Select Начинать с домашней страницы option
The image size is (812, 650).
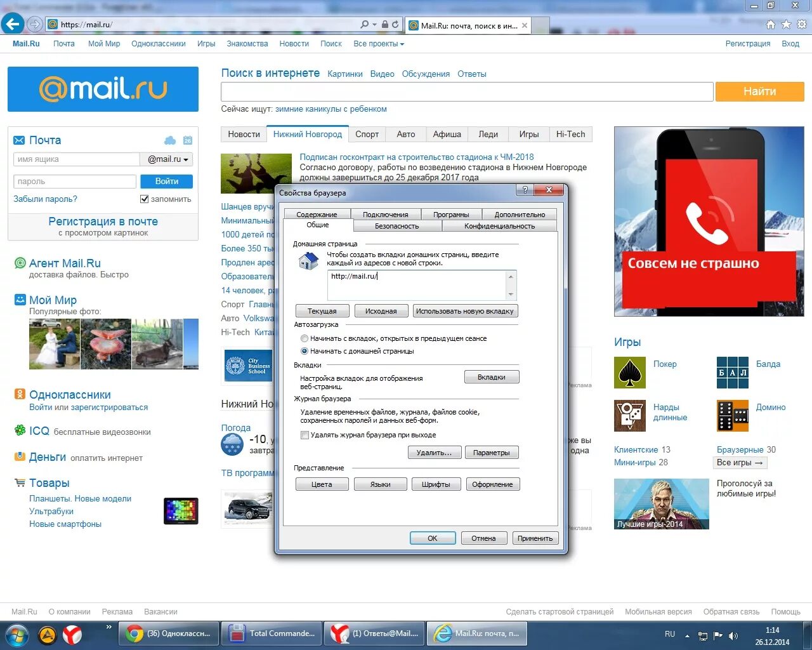(304, 351)
